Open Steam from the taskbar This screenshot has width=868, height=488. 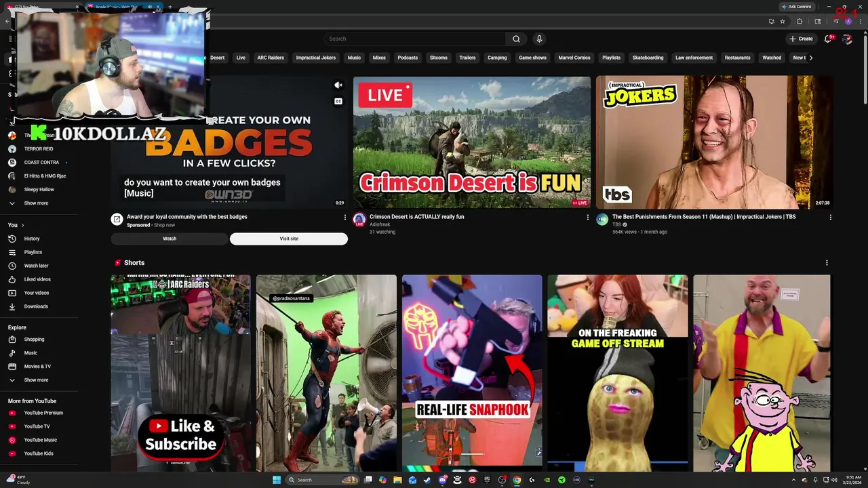pos(427,480)
